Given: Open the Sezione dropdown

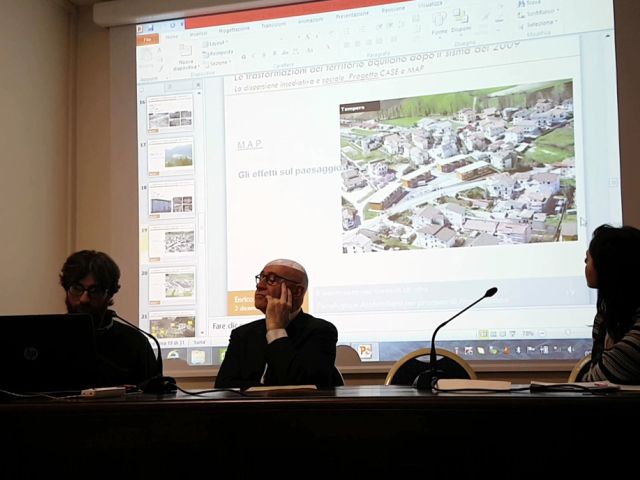Looking at the screenshot, I should tap(218, 63).
